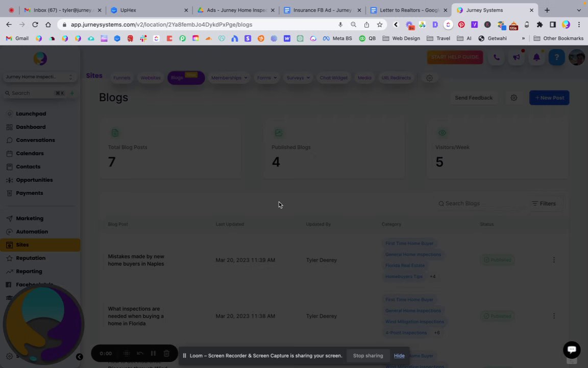Image resolution: width=588 pixels, height=368 pixels.
Task: Click the blue help question mark button
Action: [556, 57]
